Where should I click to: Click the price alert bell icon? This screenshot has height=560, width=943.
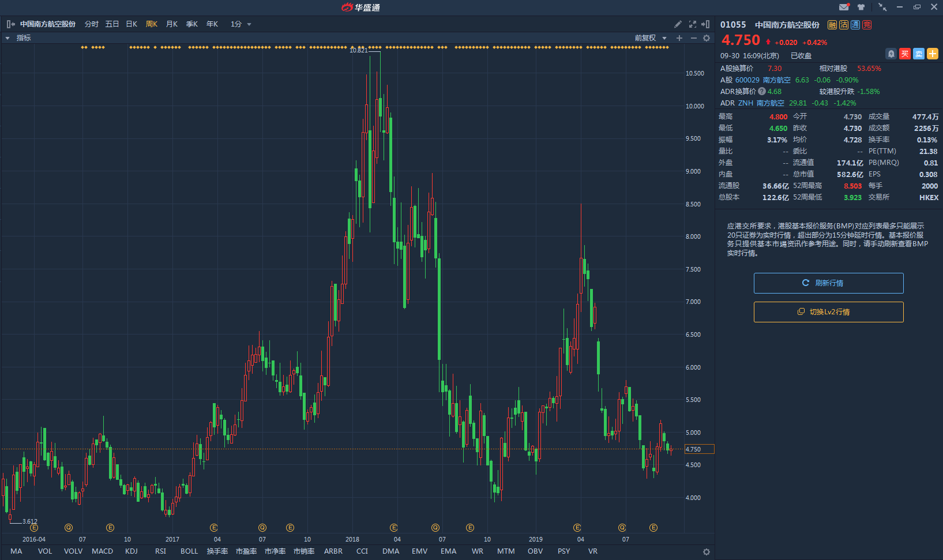(891, 54)
